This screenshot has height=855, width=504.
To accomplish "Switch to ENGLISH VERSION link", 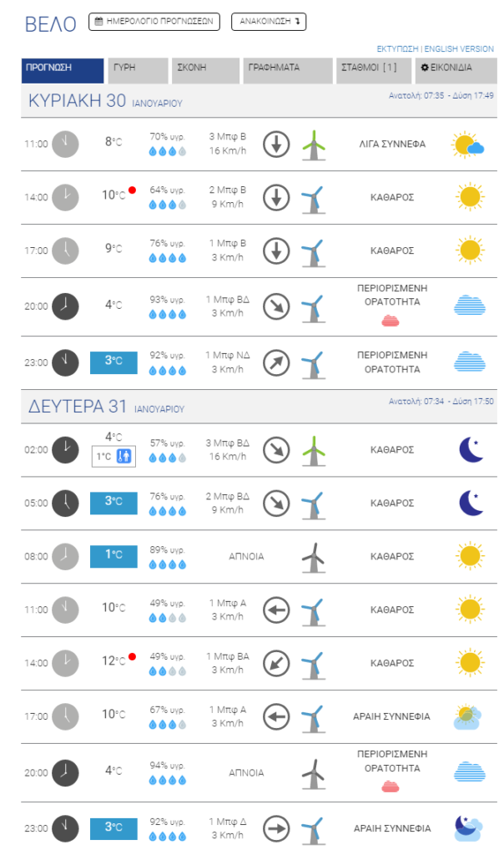I will tap(459, 49).
